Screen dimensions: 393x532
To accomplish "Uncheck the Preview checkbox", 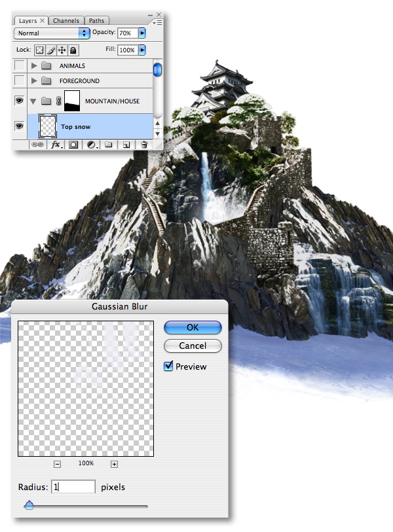I will pyautogui.click(x=168, y=366).
